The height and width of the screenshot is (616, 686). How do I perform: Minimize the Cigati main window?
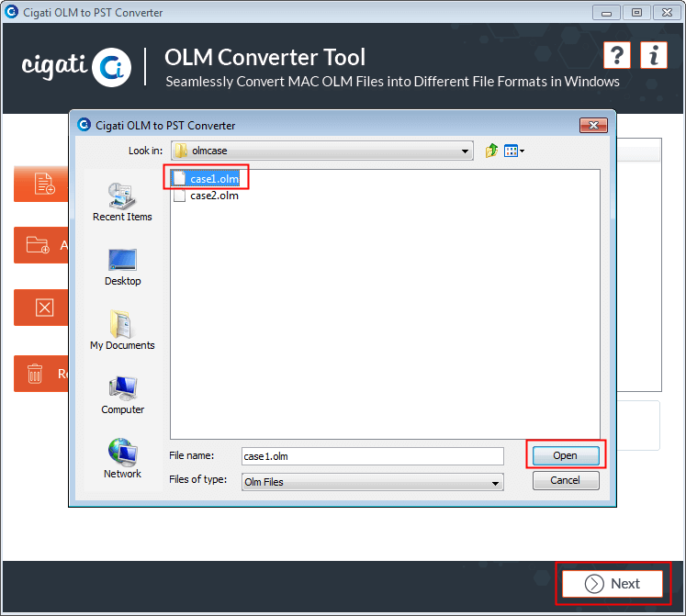pos(606,13)
